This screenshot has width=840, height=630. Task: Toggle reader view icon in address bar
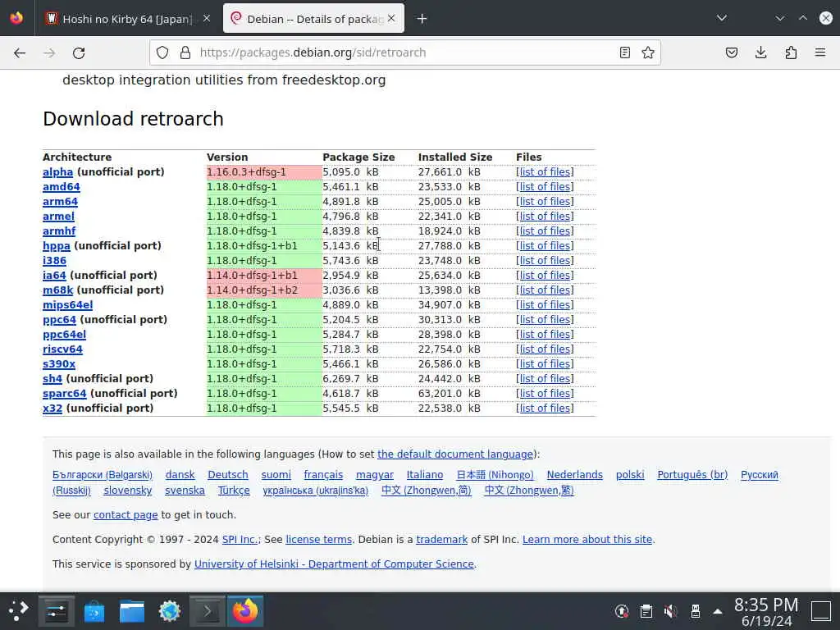point(624,52)
